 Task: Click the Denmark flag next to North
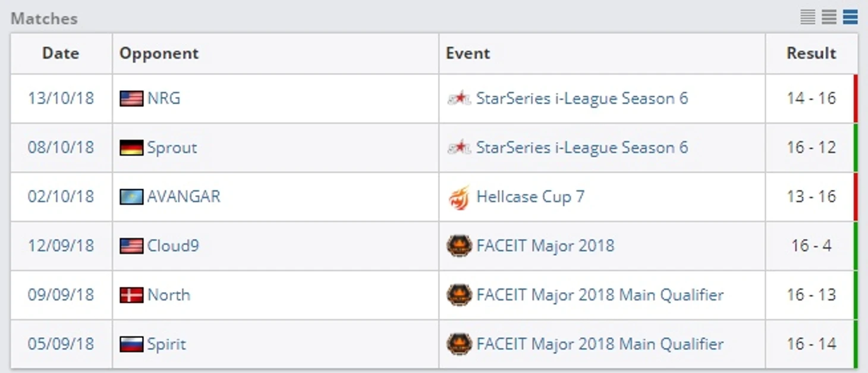pos(131,295)
